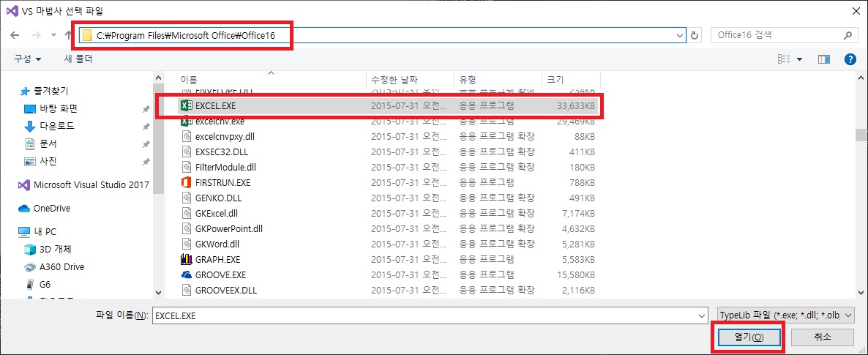The image size is (868, 355).
Task: Select the G6 device in sidebar
Action: click(39, 285)
